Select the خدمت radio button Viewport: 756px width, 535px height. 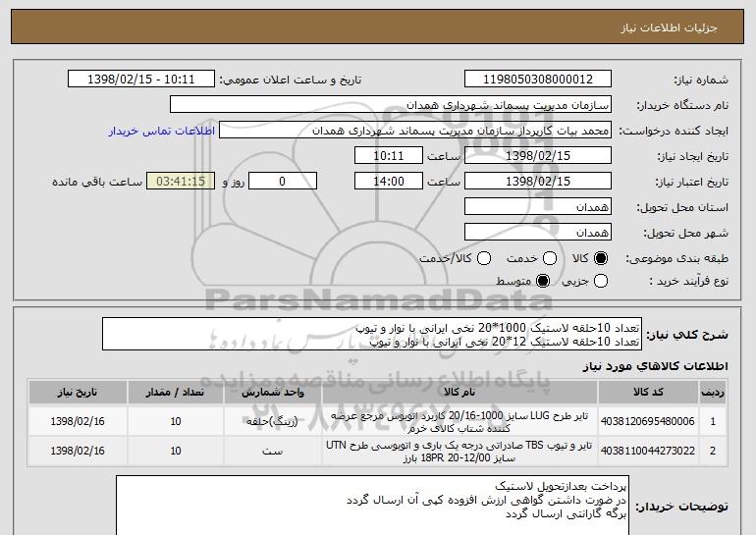[550, 258]
